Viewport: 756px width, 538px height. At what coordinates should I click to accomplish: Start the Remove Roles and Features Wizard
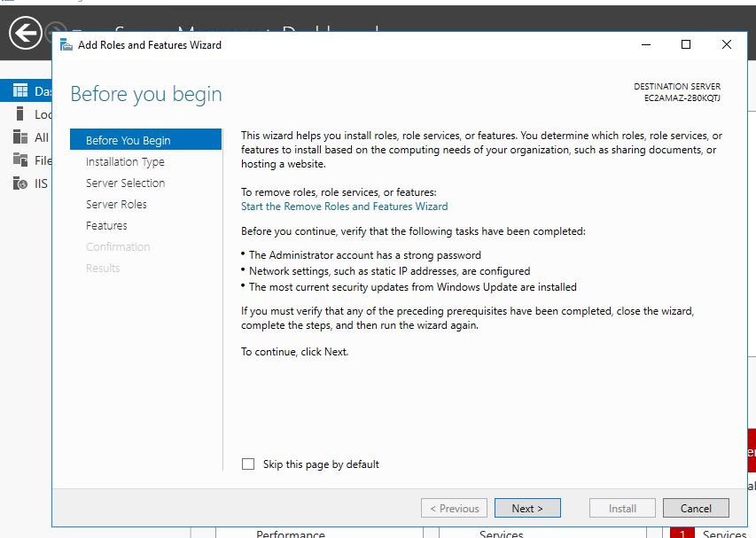(344, 207)
